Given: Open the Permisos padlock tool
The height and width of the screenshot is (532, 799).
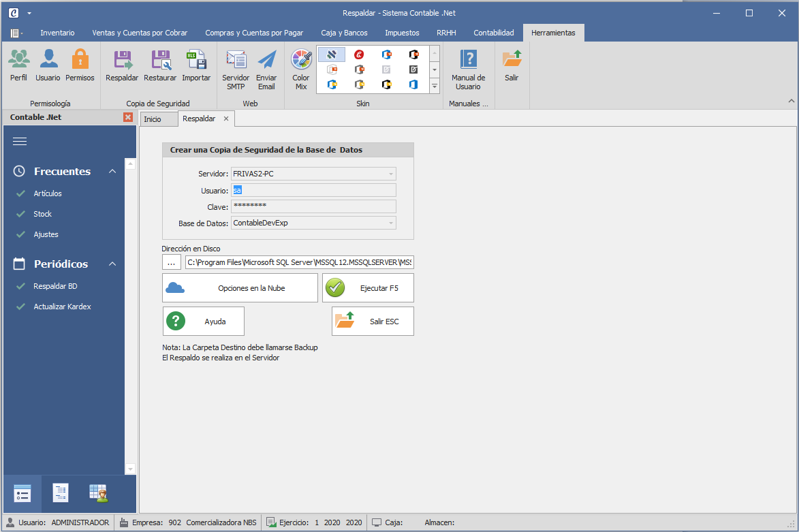Looking at the screenshot, I should 80,65.
